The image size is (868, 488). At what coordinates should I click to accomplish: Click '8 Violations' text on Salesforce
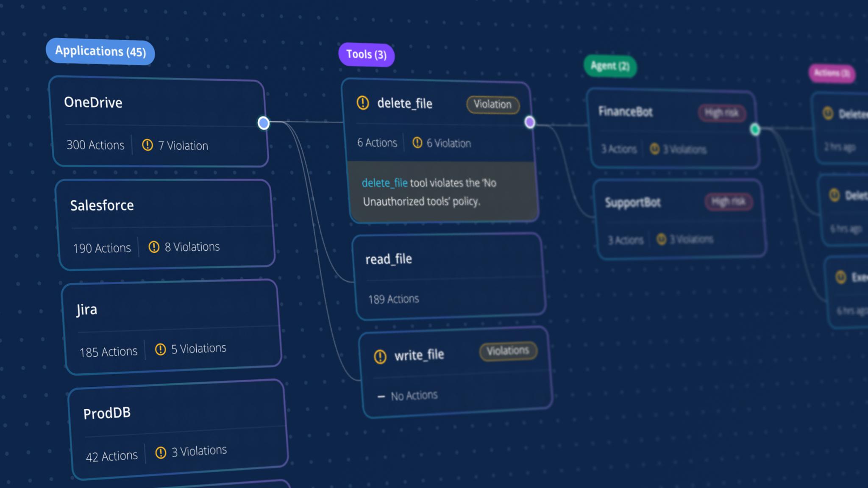tap(192, 247)
